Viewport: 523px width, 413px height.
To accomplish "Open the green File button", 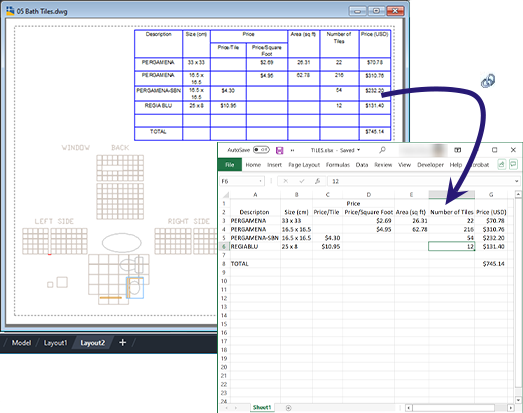I will click(229, 165).
